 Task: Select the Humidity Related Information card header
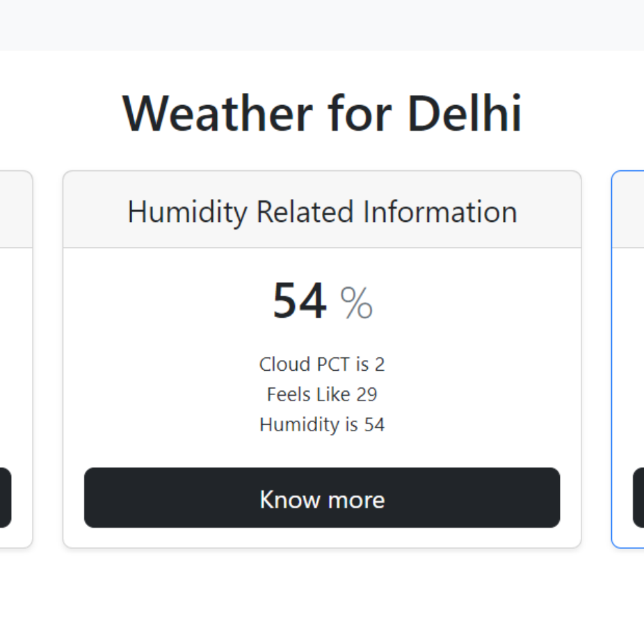tap(322, 211)
